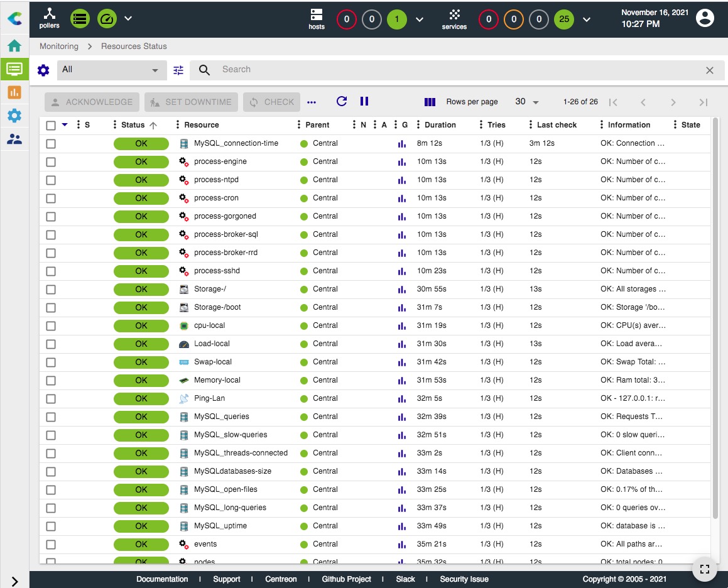Toggle fullscreen with the bottom-right icon
Viewport: 728px width, 588px height.
pyautogui.click(x=704, y=569)
